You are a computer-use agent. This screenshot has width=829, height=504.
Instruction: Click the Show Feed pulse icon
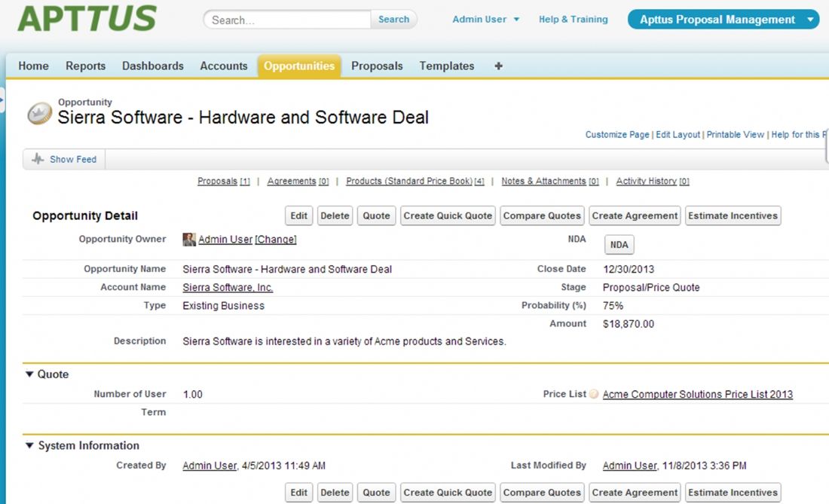point(38,159)
